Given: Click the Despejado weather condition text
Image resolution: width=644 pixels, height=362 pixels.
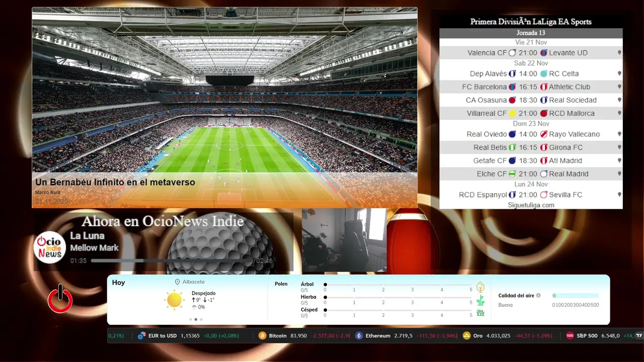Looking at the screenshot, I should (203, 293).
